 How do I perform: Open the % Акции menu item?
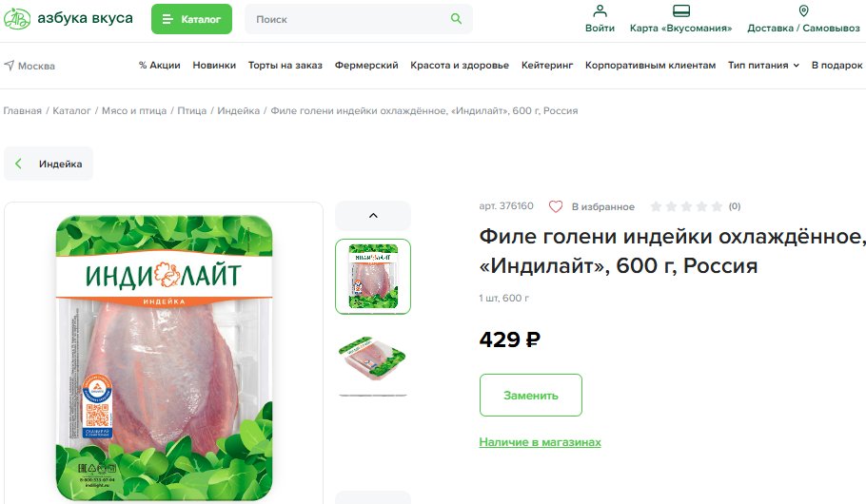click(x=160, y=65)
